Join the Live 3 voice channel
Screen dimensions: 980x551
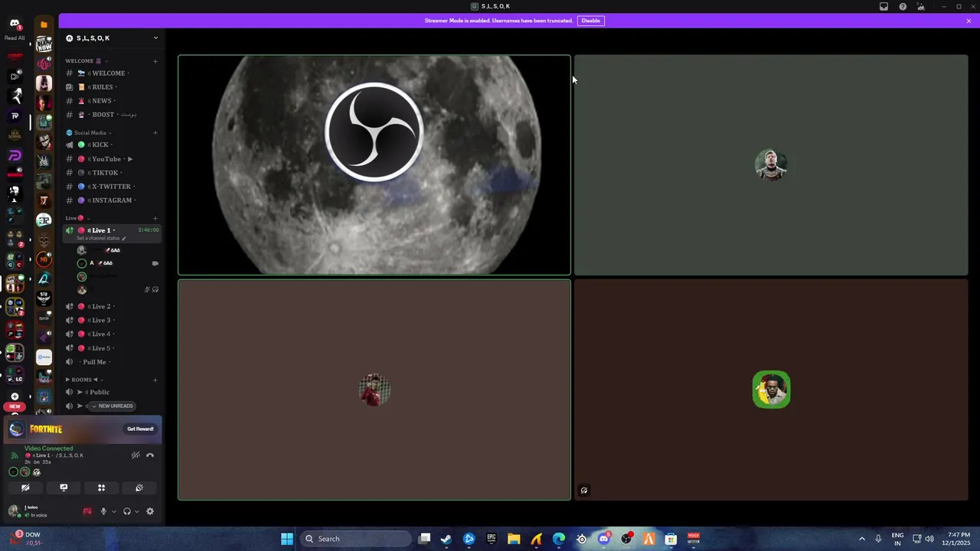[113, 320]
